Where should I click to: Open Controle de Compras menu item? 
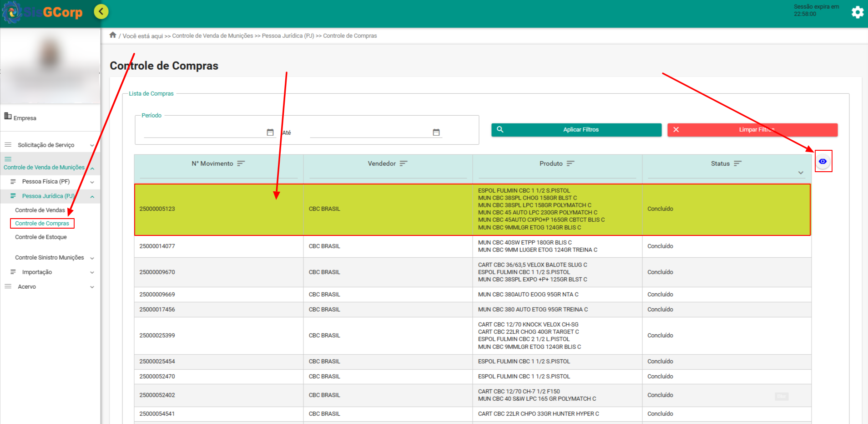click(x=42, y=224)
